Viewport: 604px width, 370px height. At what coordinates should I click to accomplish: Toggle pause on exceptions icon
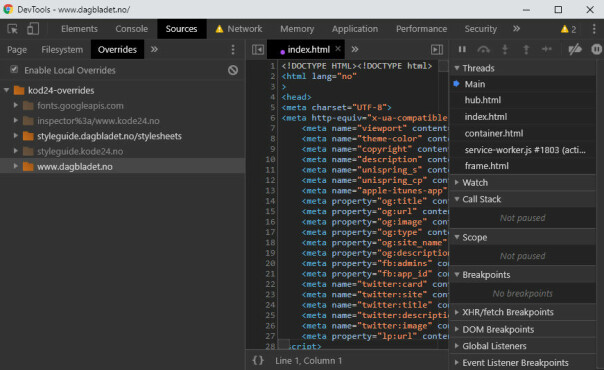coord(596,49)
